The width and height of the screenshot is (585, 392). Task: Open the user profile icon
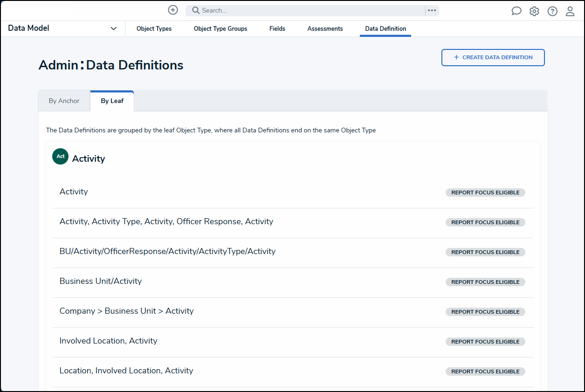click(x=570, y=11)
